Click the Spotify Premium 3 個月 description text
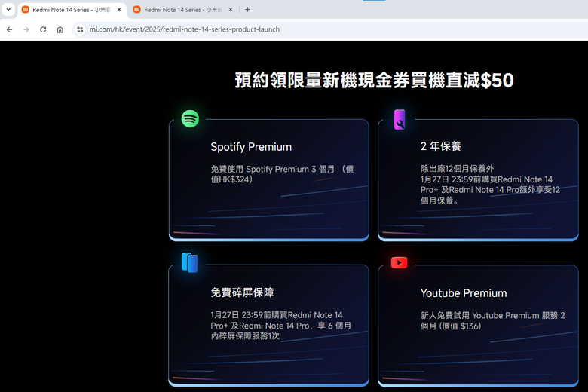 (x=283, y=174)
